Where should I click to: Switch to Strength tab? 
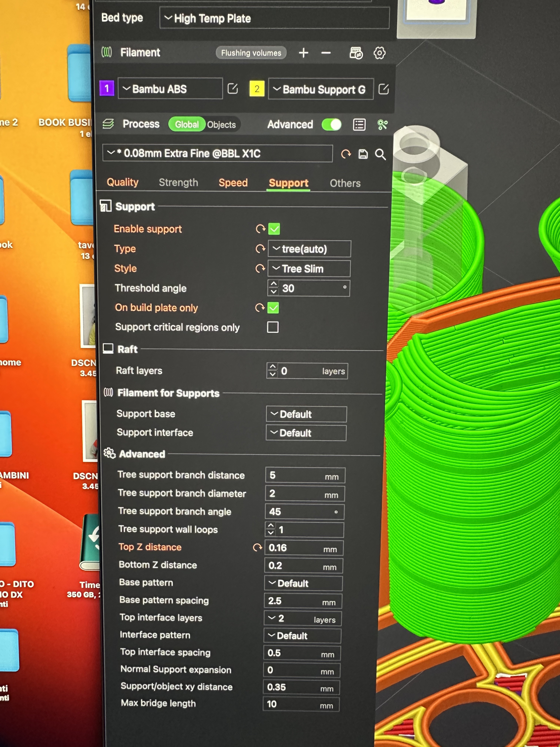[178, 182]
